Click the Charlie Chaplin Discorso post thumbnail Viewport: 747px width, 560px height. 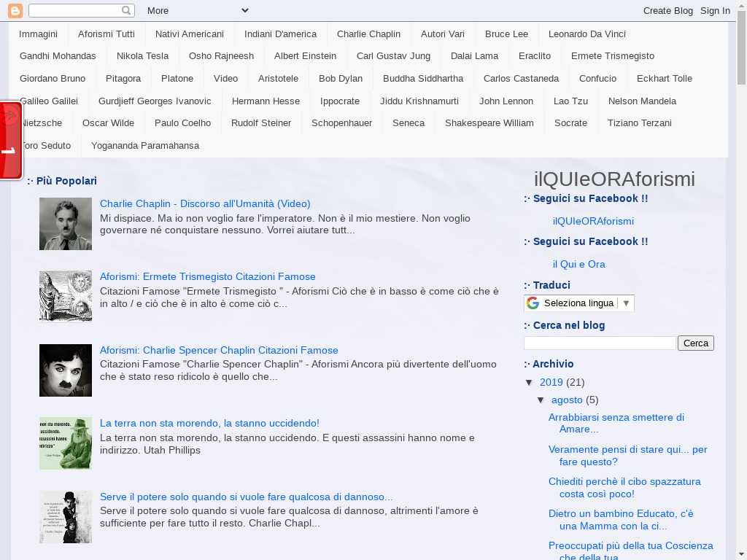click(66, 224)
